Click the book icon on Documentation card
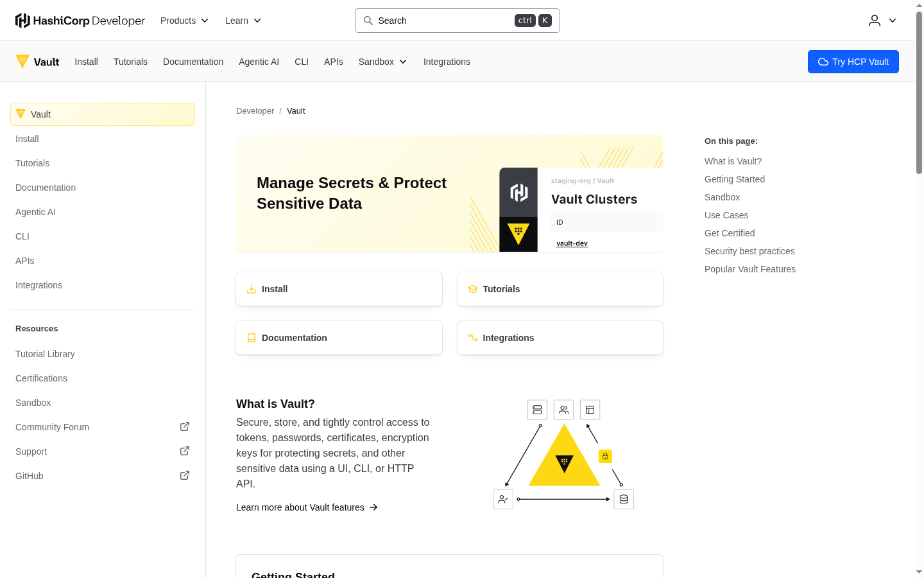This screenshot has width=924, height=578. [x=252, y=338]
